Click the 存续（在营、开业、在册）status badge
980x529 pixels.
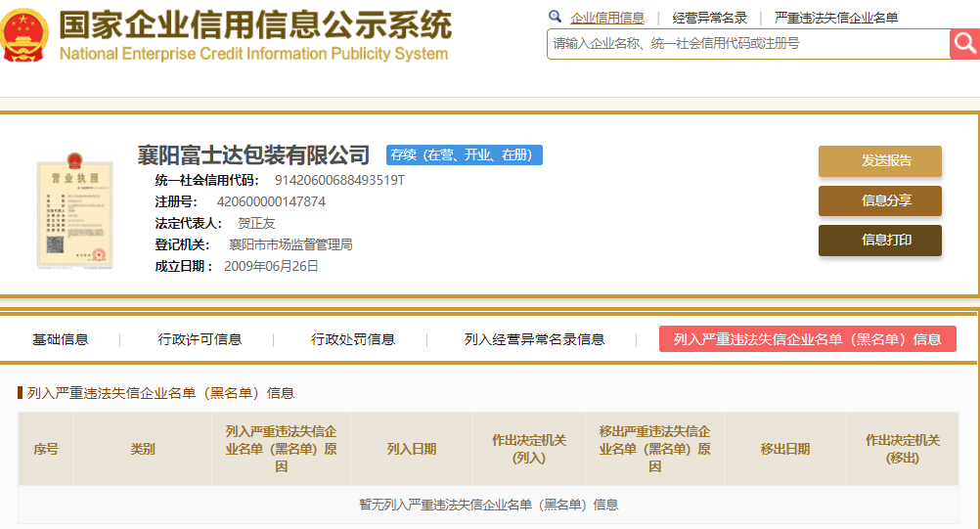[465, 154]
